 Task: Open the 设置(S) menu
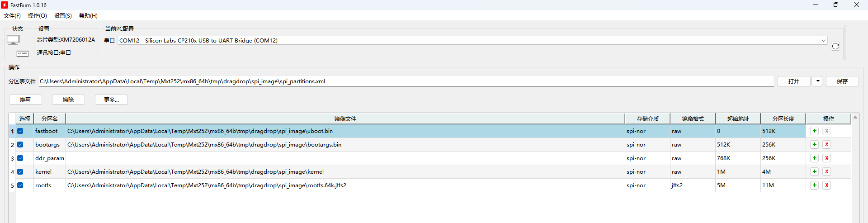63,16
